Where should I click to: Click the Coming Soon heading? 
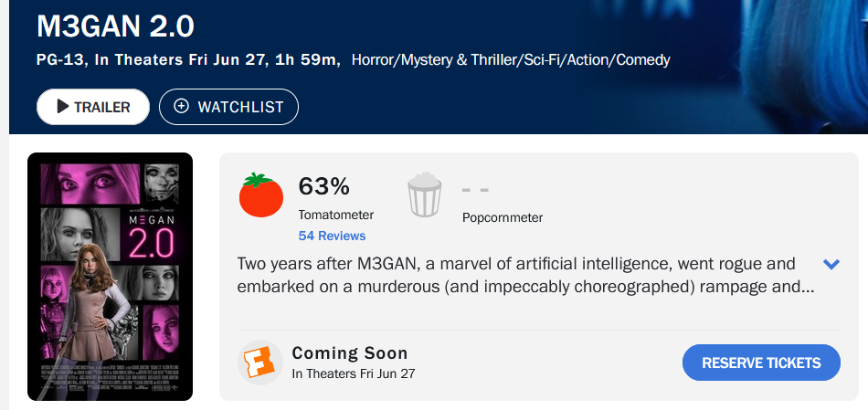(350, 352)
